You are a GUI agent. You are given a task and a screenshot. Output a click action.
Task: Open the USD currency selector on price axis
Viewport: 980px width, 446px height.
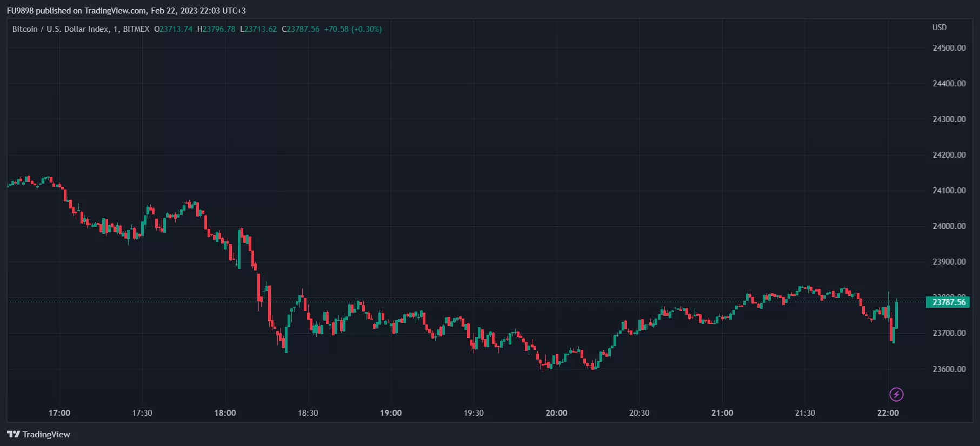(939, 28)
